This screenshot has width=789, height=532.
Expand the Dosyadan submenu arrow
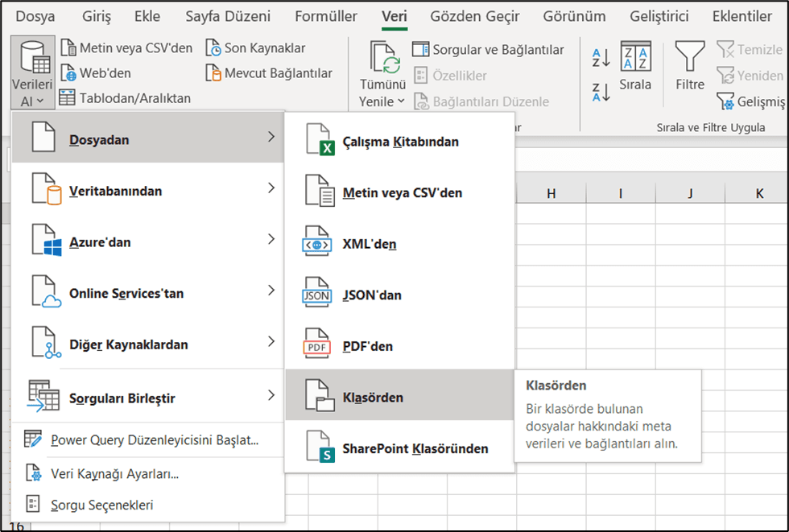pos(271,137)
